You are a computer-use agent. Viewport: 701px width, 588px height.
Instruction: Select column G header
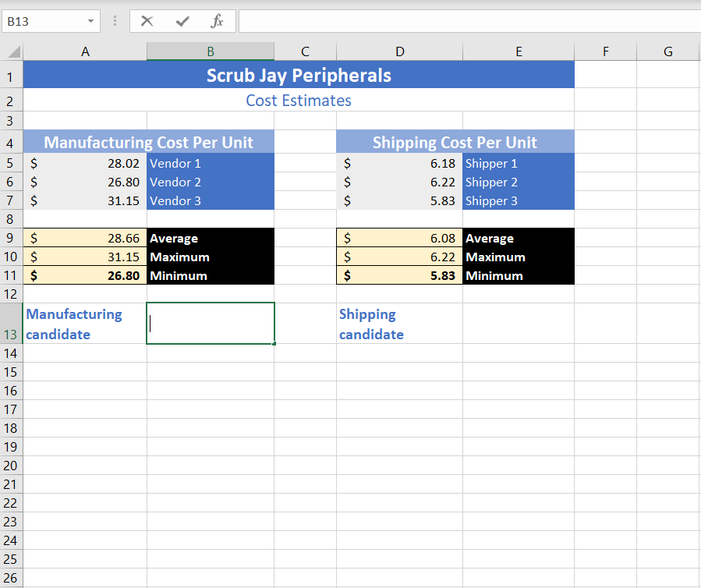point(668,51)
